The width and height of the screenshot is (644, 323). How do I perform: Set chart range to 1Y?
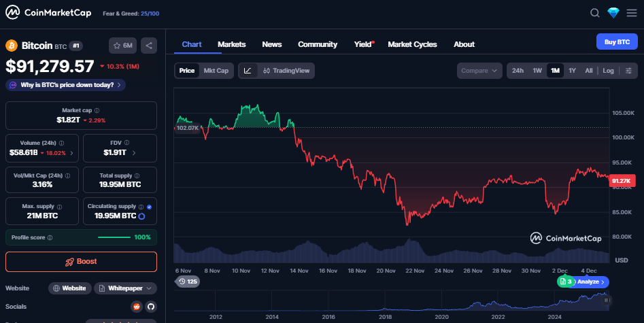(x=572, y=71)
